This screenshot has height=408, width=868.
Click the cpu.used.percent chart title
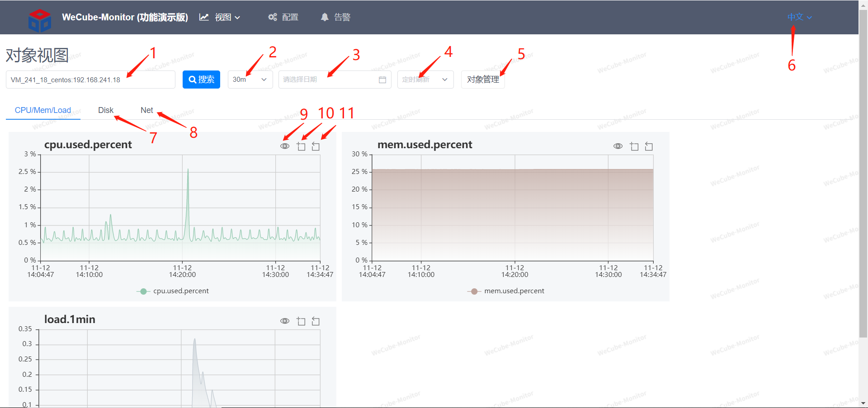(88, 145)
